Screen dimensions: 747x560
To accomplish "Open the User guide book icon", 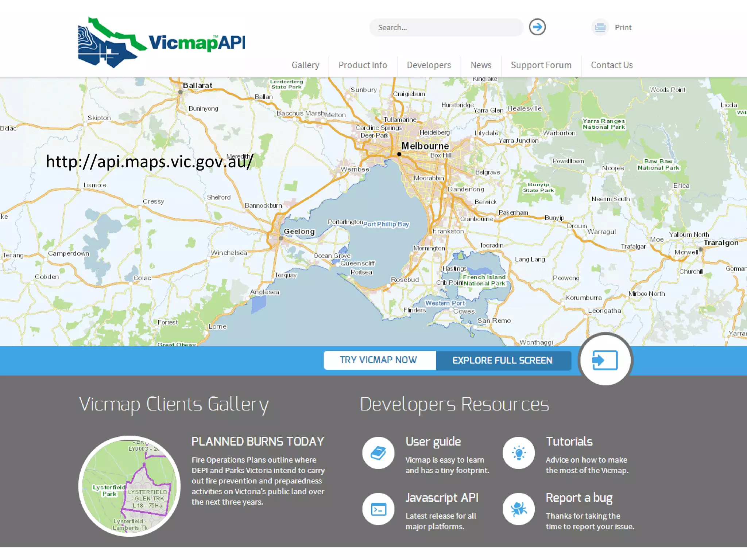I will [x=378, y=453].
